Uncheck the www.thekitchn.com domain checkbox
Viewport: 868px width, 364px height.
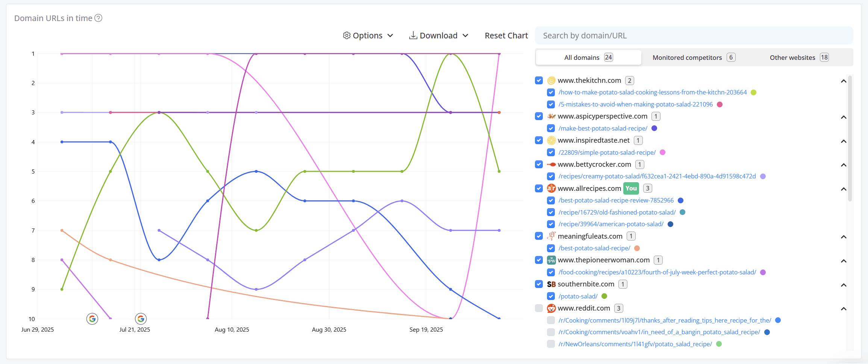[539, 81]
